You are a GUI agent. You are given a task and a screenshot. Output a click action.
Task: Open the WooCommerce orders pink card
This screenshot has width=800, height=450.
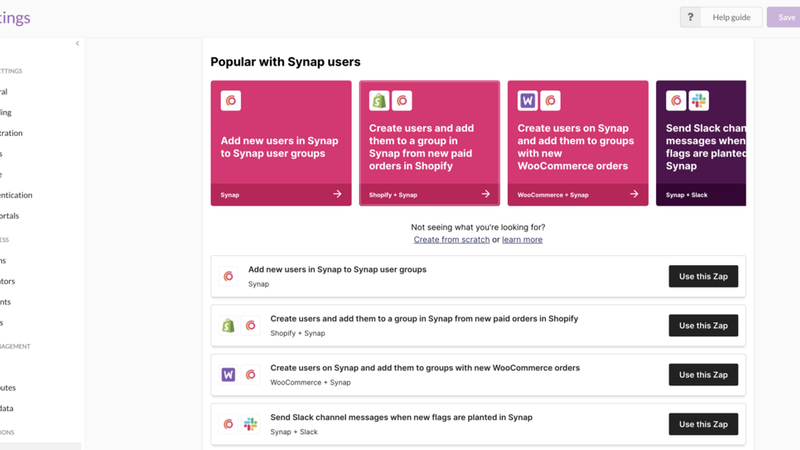(578, 143)
